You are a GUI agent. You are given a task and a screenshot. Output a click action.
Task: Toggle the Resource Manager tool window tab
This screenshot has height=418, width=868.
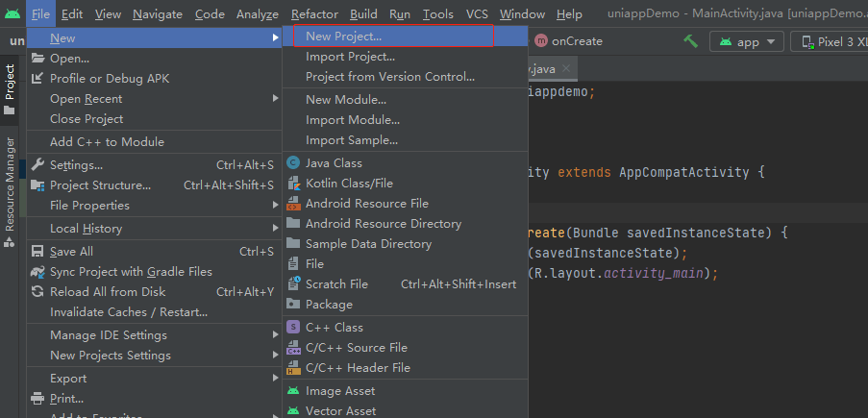point(10,191)
